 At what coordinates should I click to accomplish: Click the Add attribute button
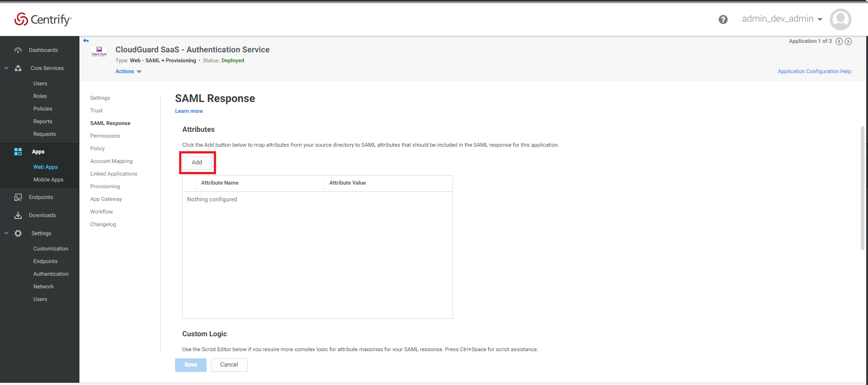197,162
